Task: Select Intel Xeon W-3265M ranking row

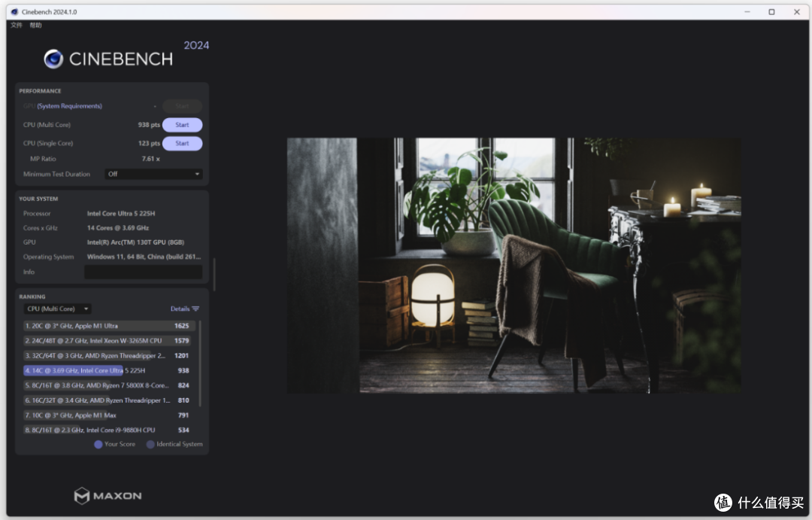Action: point(109,341)
